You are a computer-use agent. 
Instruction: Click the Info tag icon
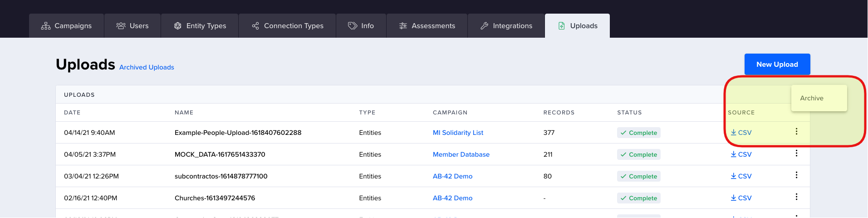pyautogui.click(x=353, y=26)
